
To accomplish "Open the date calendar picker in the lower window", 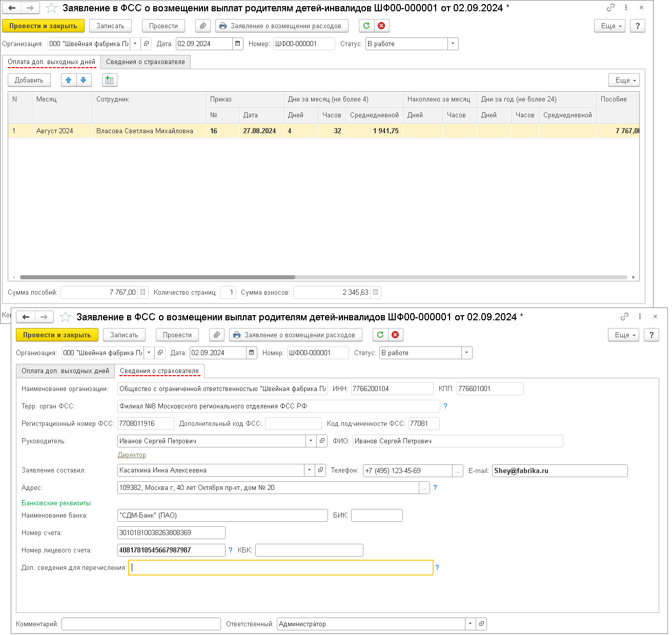I will tap(252, 353).
